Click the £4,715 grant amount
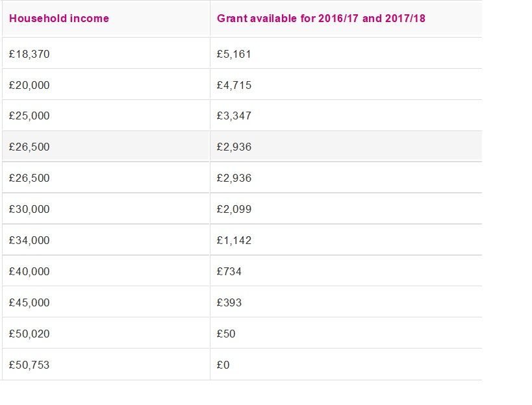Image resolution: width=532 pixels, height=405 pixels. coord(234,85)
